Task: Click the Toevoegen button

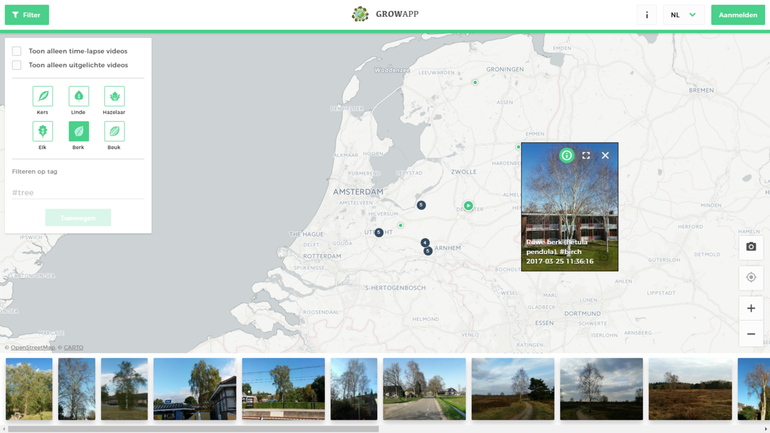Action: pyautogui.click(x=78, y=217)
